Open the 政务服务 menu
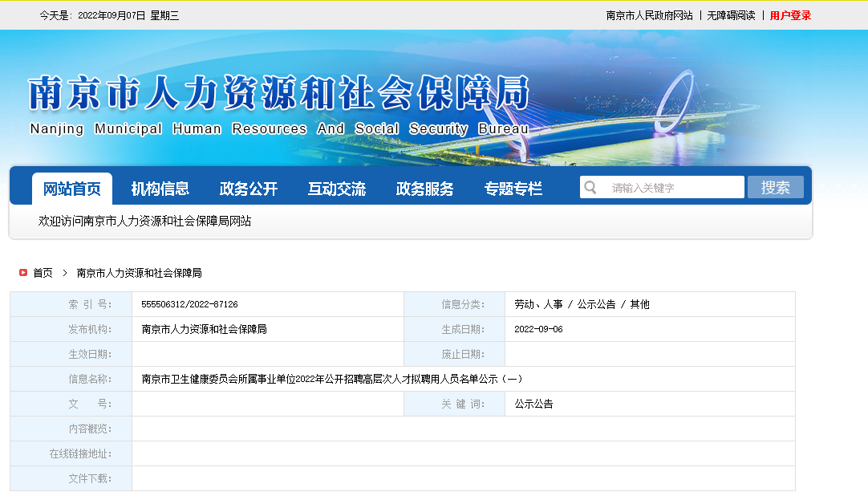Image resolution: width=868 pixels, height=500 pixels. coord(424,189)
